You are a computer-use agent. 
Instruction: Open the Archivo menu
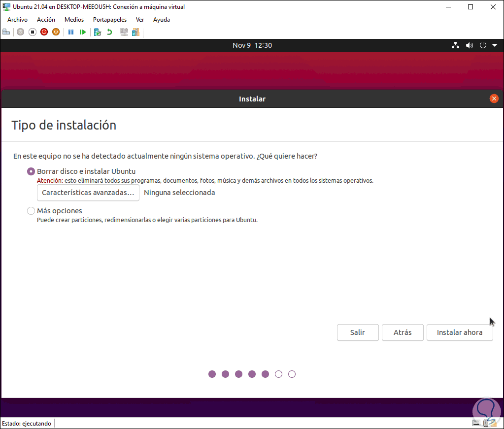[17, 20]
